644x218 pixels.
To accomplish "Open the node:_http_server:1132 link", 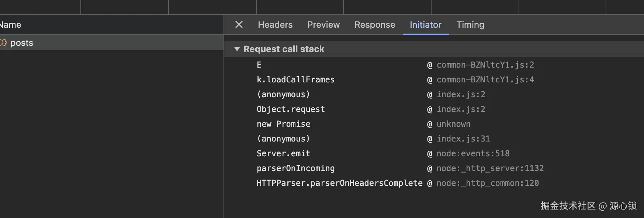I will [490, 168].
